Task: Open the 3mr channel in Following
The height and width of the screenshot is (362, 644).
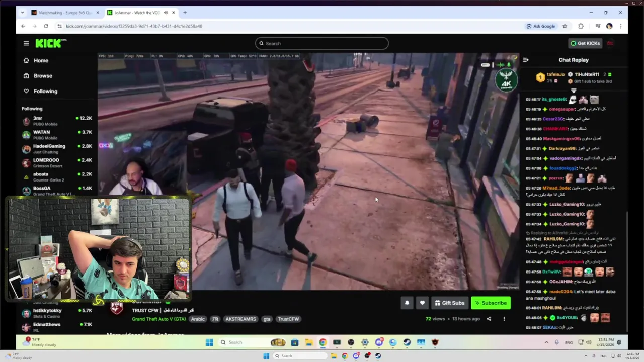Action: [x=57, y=121]
